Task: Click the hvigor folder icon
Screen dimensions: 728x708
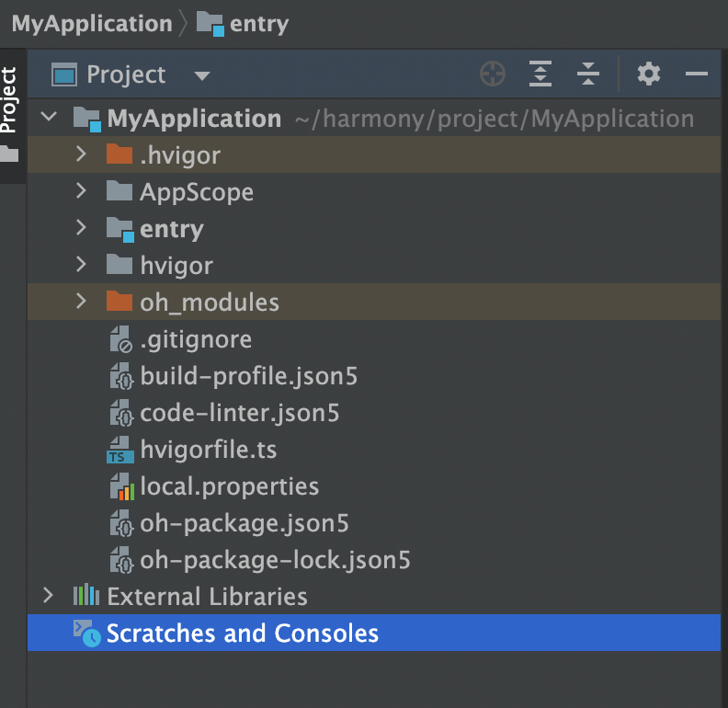Action: tap(119, 264)
